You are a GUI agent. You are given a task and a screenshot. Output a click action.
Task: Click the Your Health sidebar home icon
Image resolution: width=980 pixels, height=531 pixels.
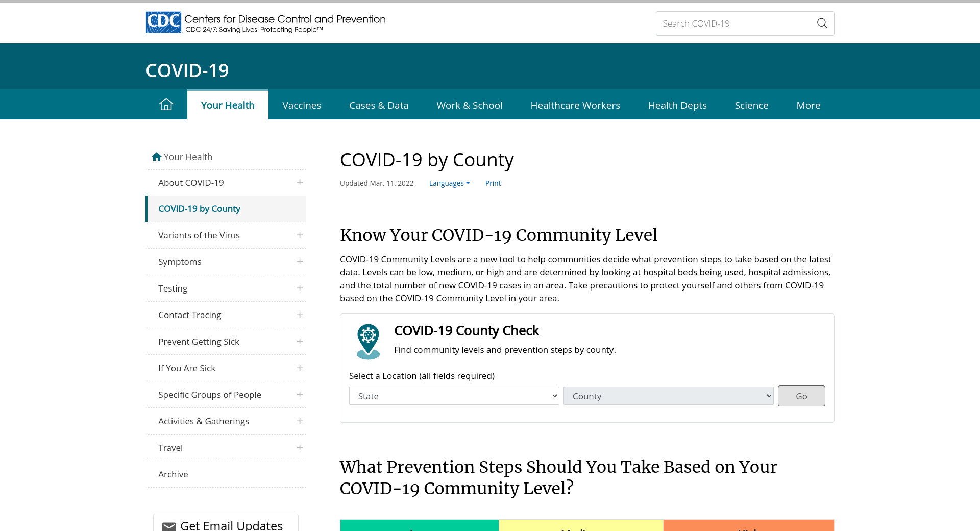[x=157, y=157]
